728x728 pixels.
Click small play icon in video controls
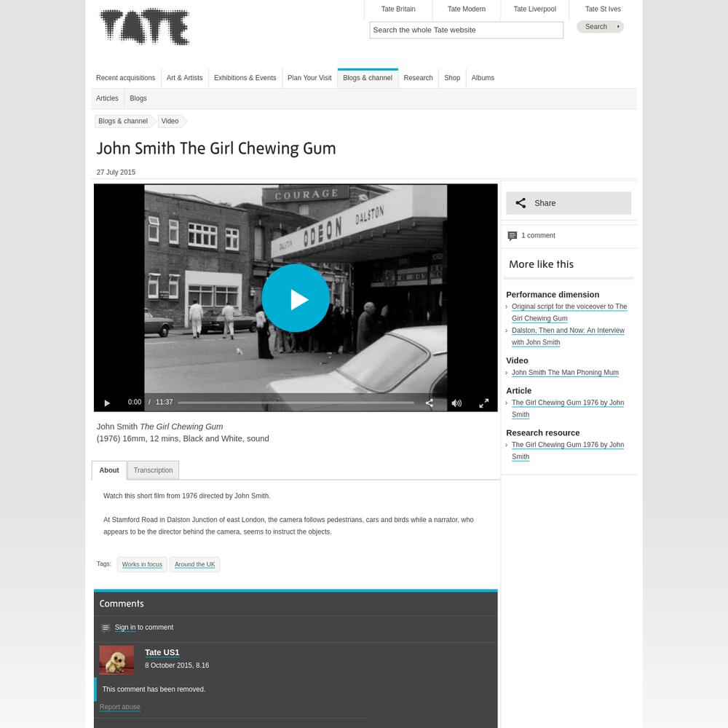107,403
